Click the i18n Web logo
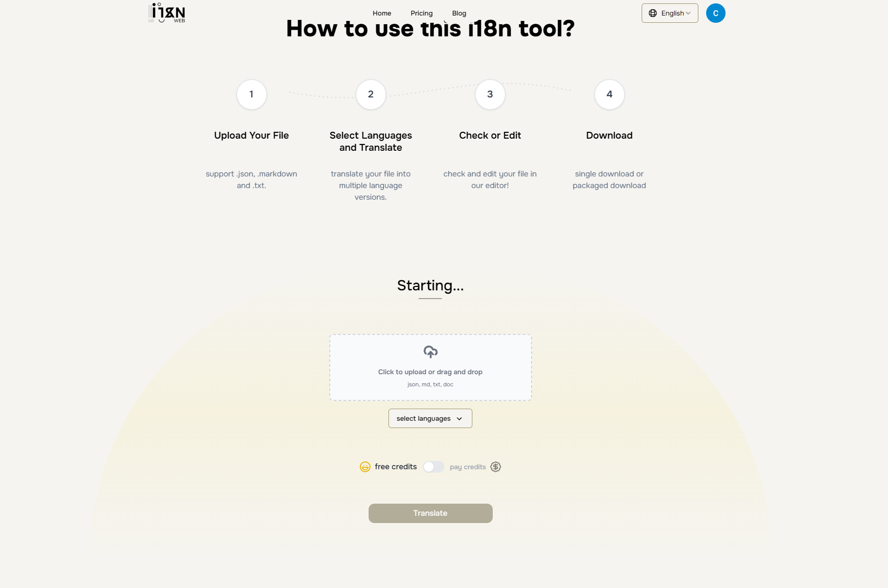This screenshot has width=888, height=588. pyautogui.click(x=167, y=13)
